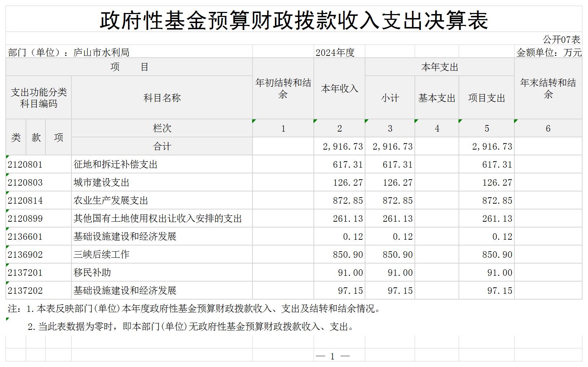Image resolution: width=588 pixels, height=367 pixels.
Task: Click the 小计 sub-header cell
Action: 390,98
